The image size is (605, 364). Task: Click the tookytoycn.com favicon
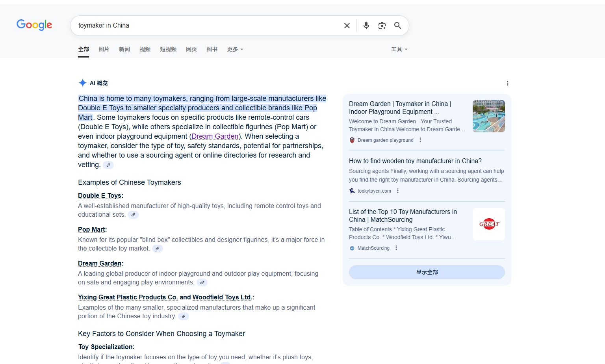[x=352, y=191]
